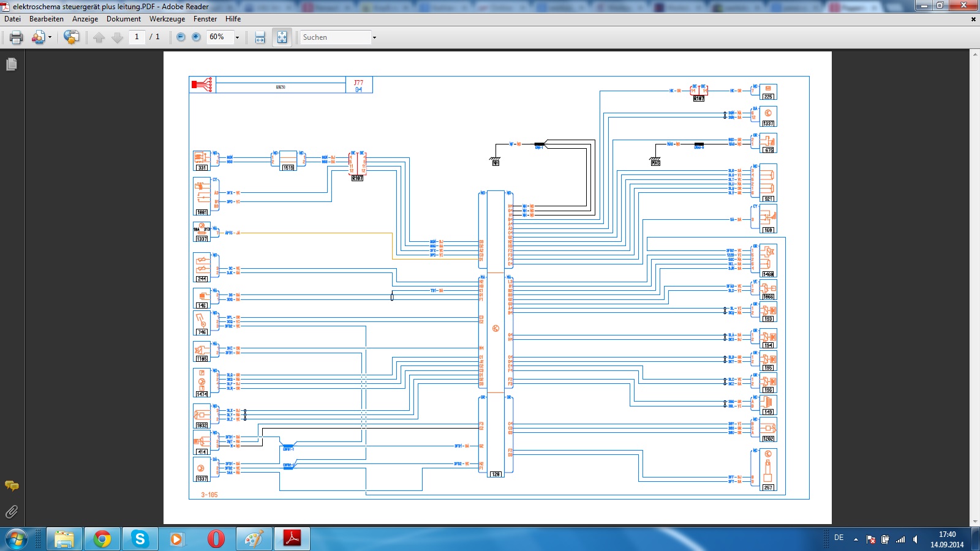980x551 pixels.
Task: Open Google Chrome from the taskbar
Action: tap(102, 539)
